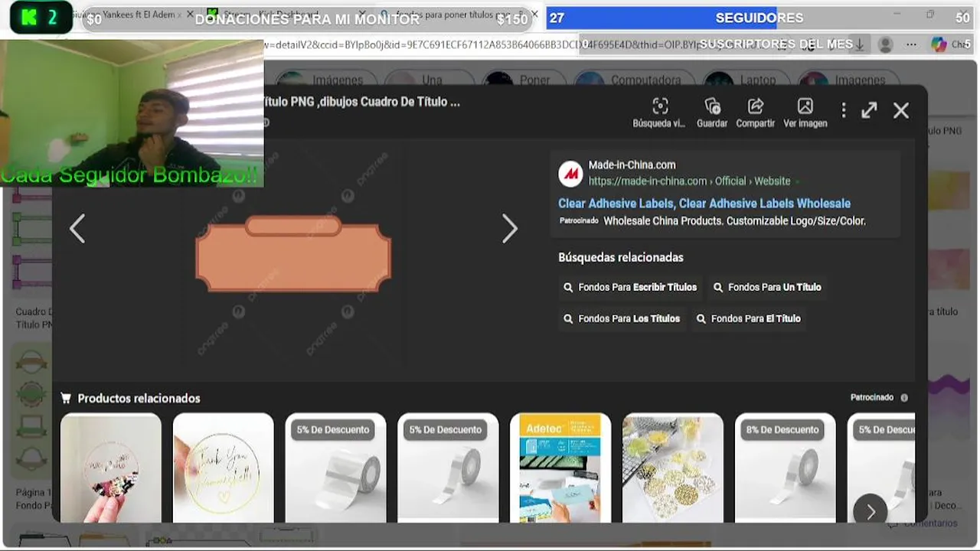Screen dimensions: 980x551
Task: Click Patrocinado info icon in products
Action: [x=904, y=398]
